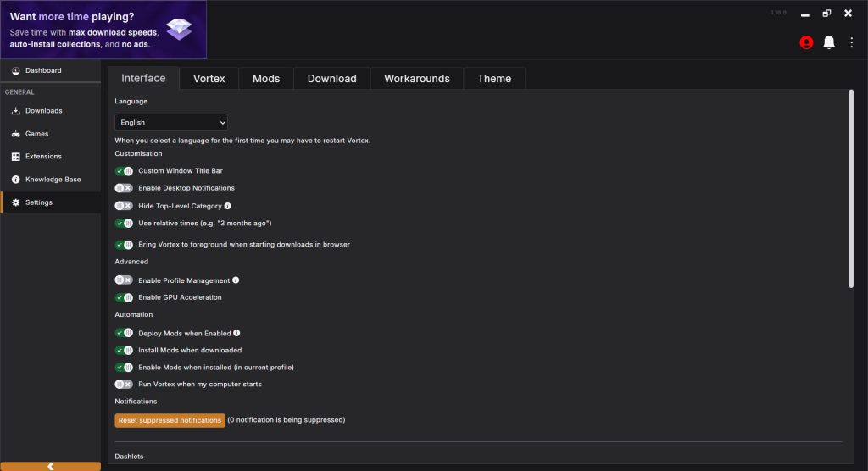Toggle Install Mods when downloaded

[124, 351]
